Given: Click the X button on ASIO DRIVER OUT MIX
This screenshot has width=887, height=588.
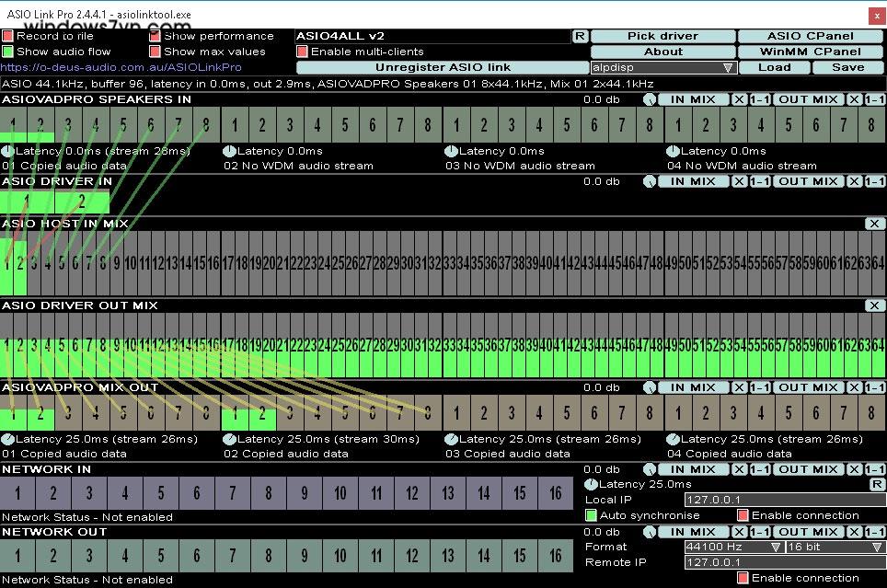Looking at the screenshot, I should (874, 306).
